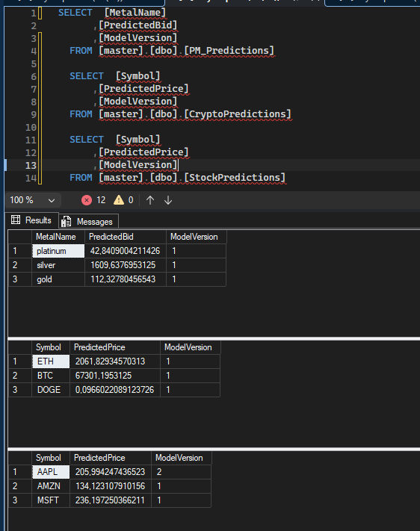Switch to the Messages tab

tap(89, 222)
